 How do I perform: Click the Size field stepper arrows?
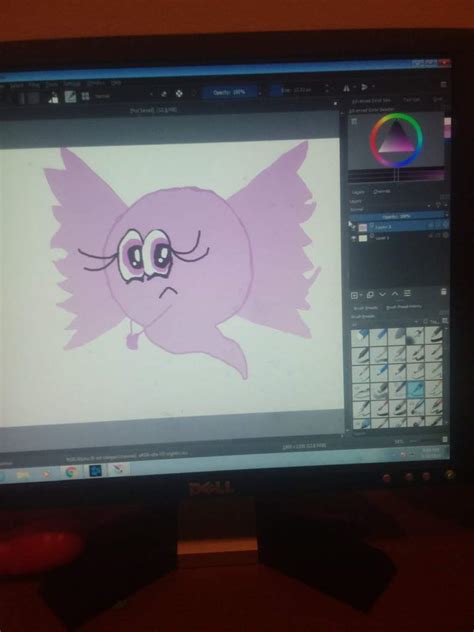pos(326,89)
